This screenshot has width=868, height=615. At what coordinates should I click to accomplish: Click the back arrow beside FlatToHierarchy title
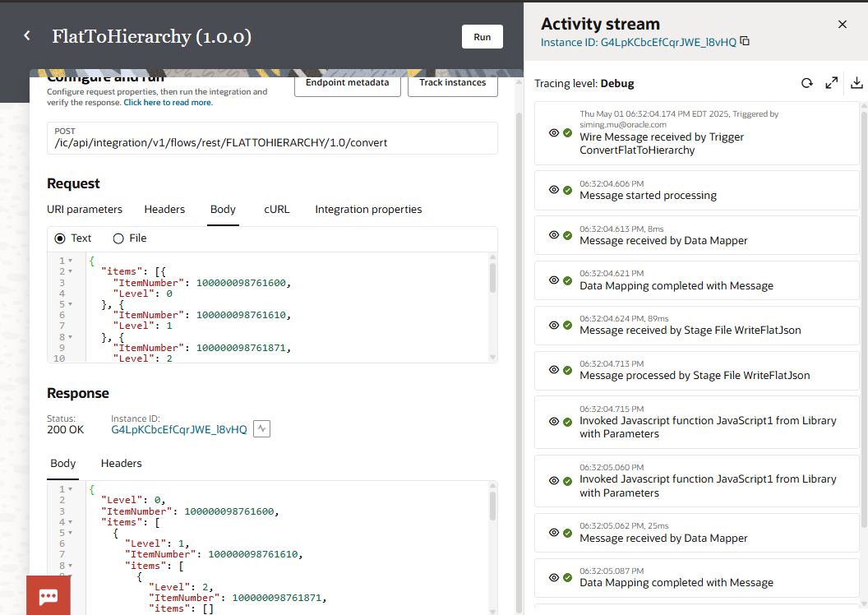tap(27, 36)
